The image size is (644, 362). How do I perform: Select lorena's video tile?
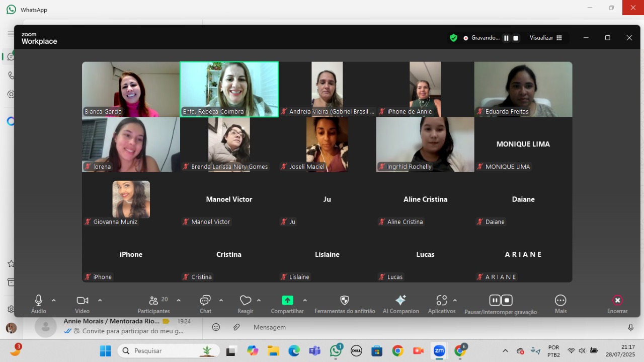coord(131,144)
